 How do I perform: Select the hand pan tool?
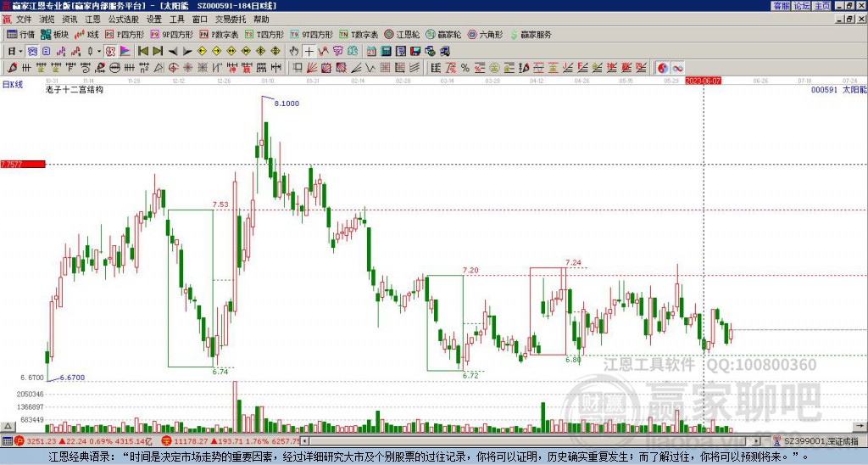(x=294, y=52)
